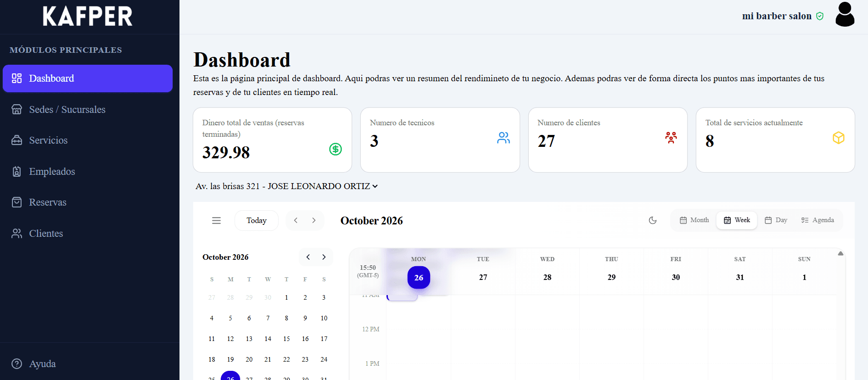The image size is (868, 380).
Task: Go to next week in calendar toolbar
Action: [x=314, y=221]
